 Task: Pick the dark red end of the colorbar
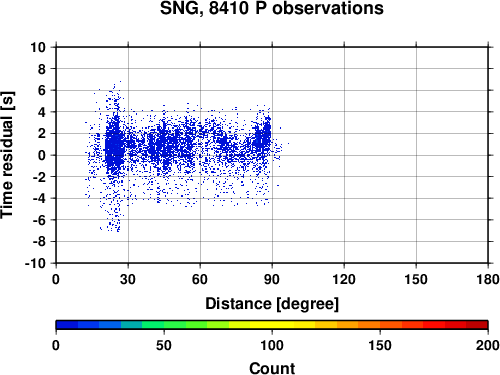click(x=477, y=325)
